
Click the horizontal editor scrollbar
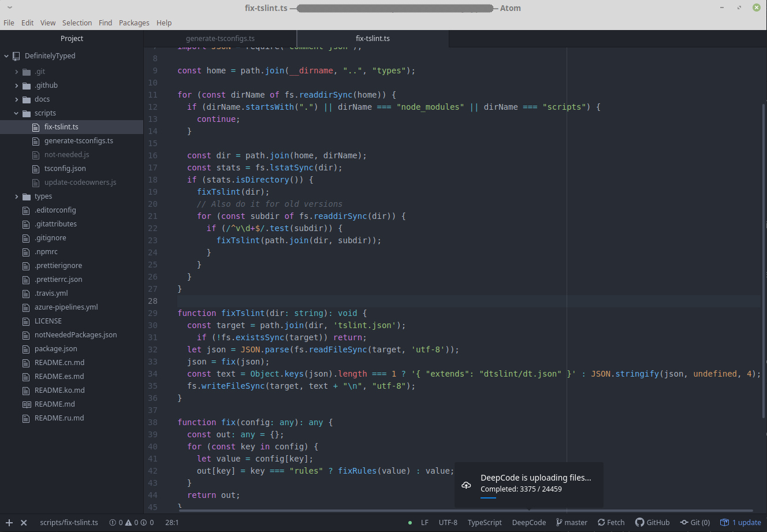(466, 511)
